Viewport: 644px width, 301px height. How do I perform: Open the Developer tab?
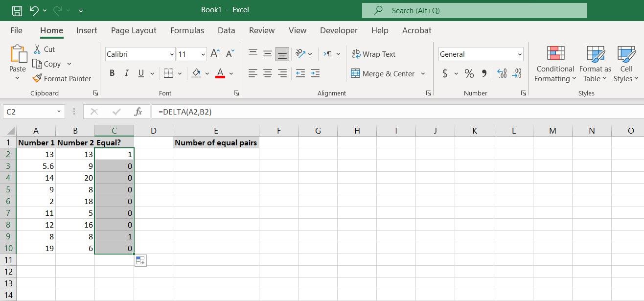(x=339, y=30)
